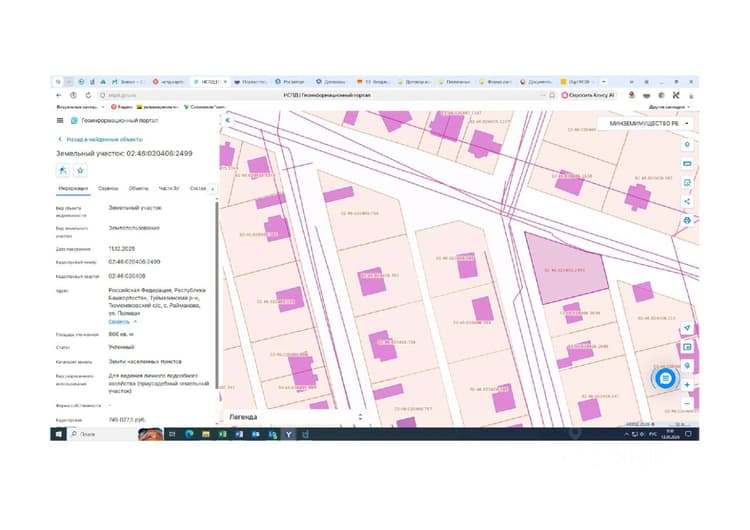Click the downloads icon at the toolbar's right end
Viewport: 750px width, 530px height.
(x=691, y=96)
